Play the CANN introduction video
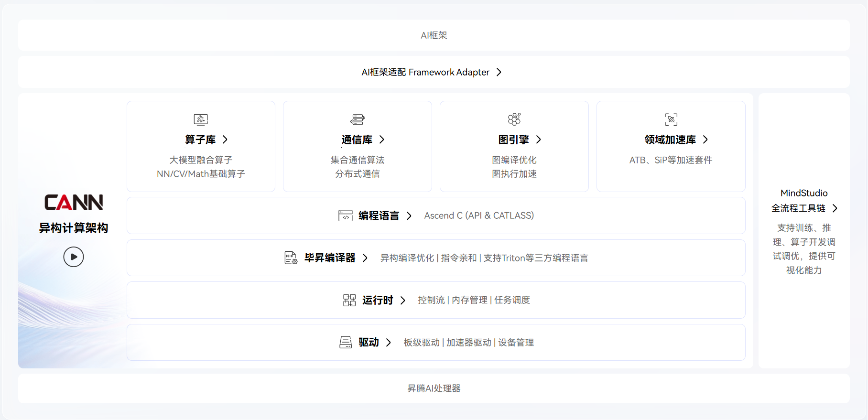This screenshot has height=420, width=868. pyautogui.click(x=74, y=257)
